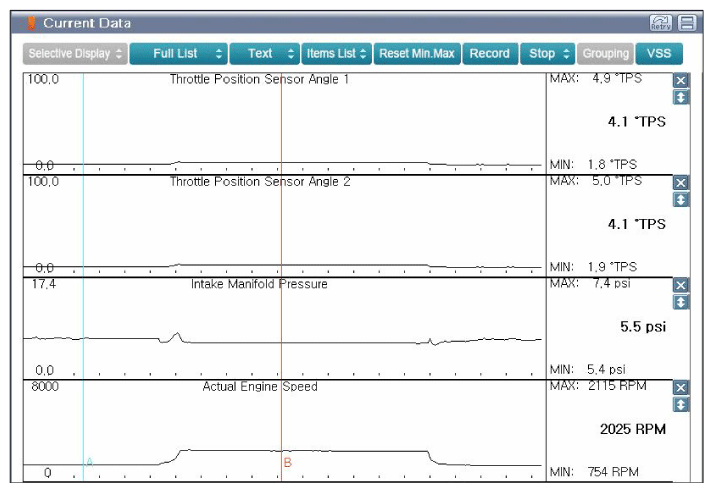The height and width of the screenshot is (492, 713).
Task: Start recording with Record button
Action: point(490,54)
